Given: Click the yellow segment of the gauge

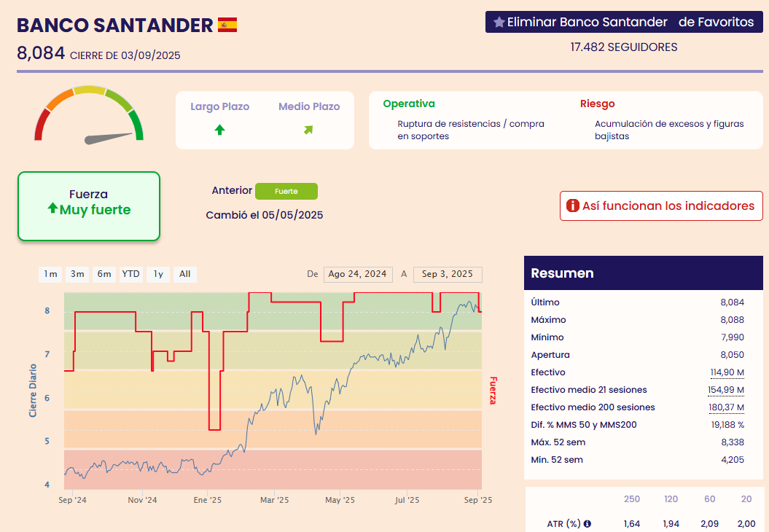Looking at the screenshot, I should point(89,90).
